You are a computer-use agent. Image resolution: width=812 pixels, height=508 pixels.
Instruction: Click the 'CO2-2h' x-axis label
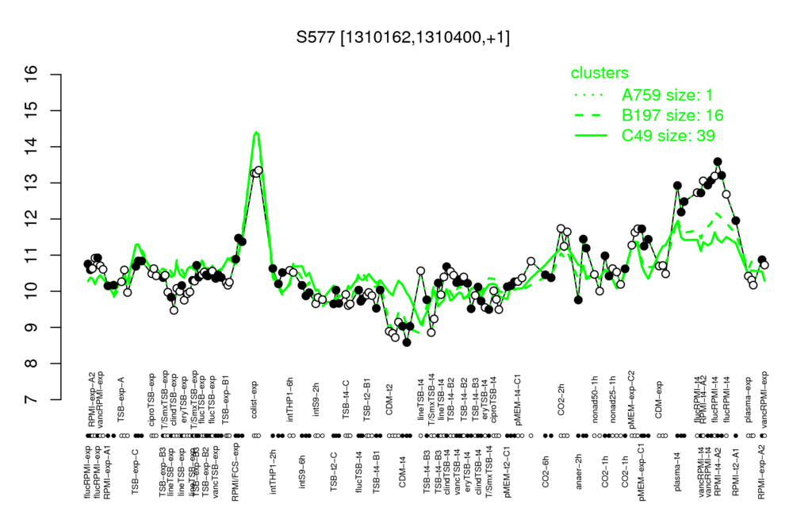pos(561,400)
